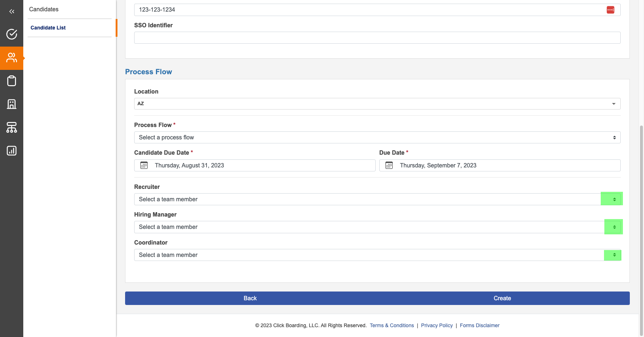Open the org chart icon in sidebar

(12, 127)
